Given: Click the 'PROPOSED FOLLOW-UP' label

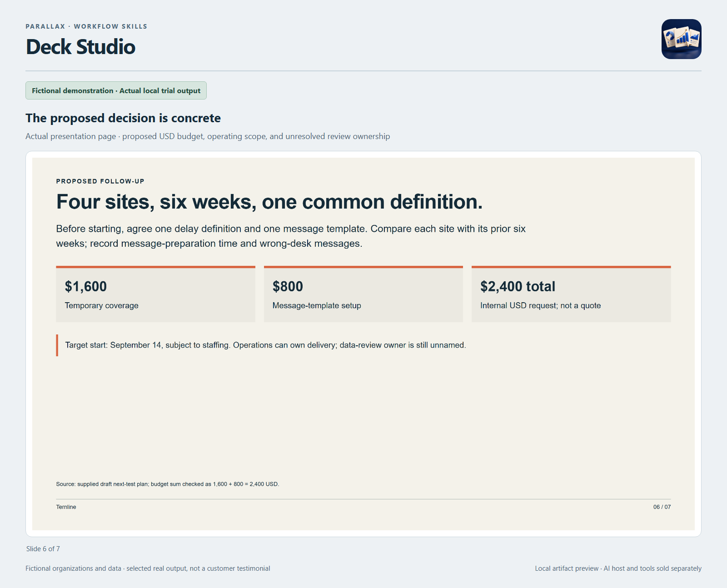Looking at the screenshot, I should [x=100, y=181].
